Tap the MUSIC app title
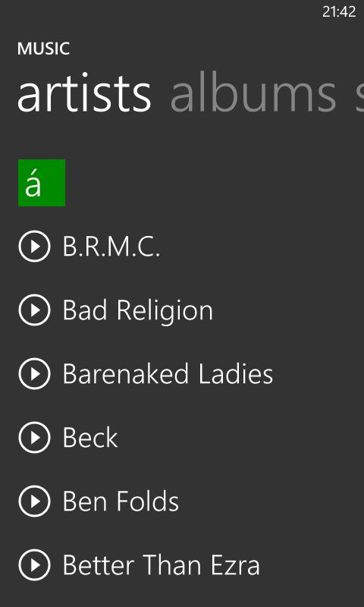The image size is (364, 607). [44, 49]
